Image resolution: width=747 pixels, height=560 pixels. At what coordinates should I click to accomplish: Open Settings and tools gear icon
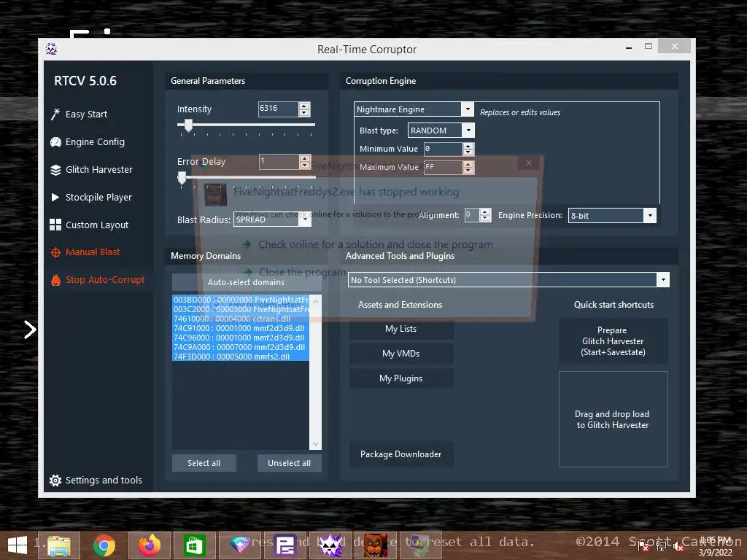pos(55,481)
